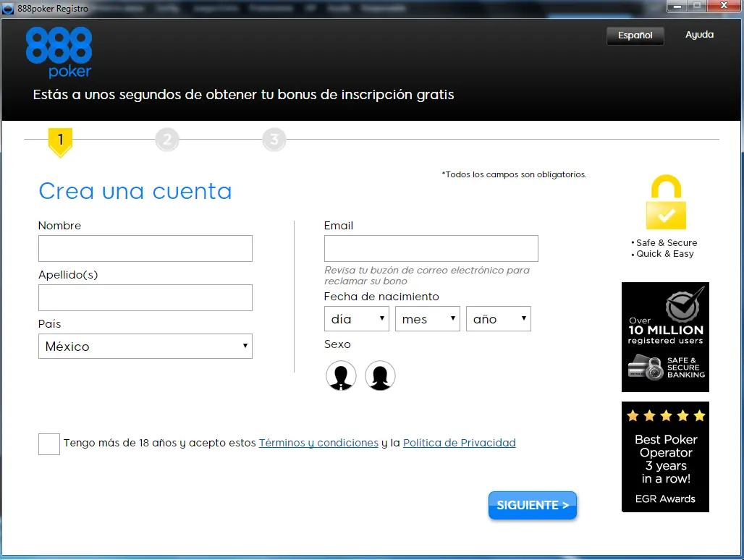Click the 888poker logo

pyautogui.click(x=59, y=52)
